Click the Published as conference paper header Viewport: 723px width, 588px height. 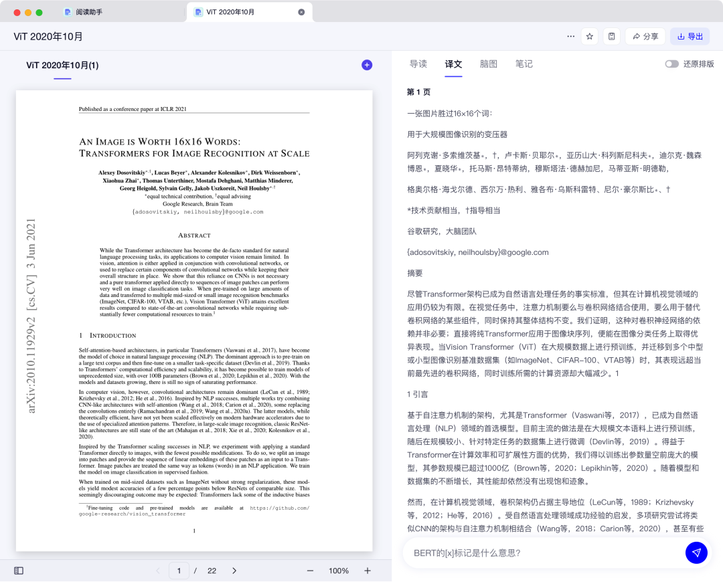133,109
